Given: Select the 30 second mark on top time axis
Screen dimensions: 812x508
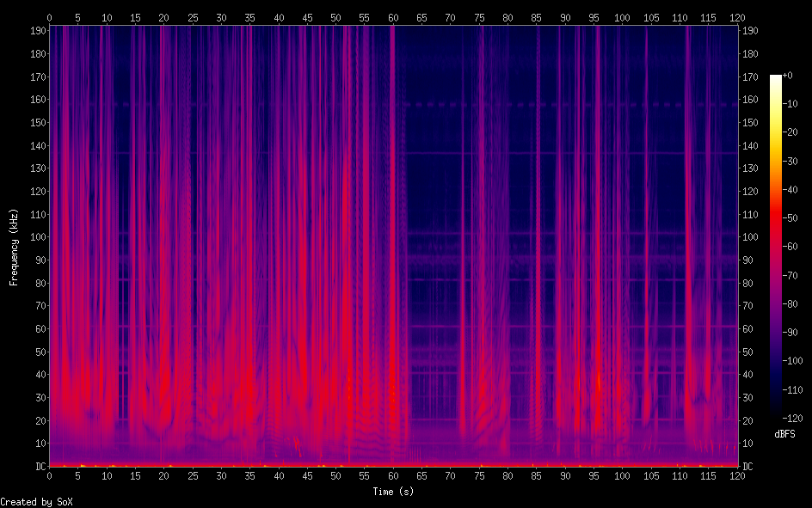Looking at the screenshot, I should click(x=221, y=17).
